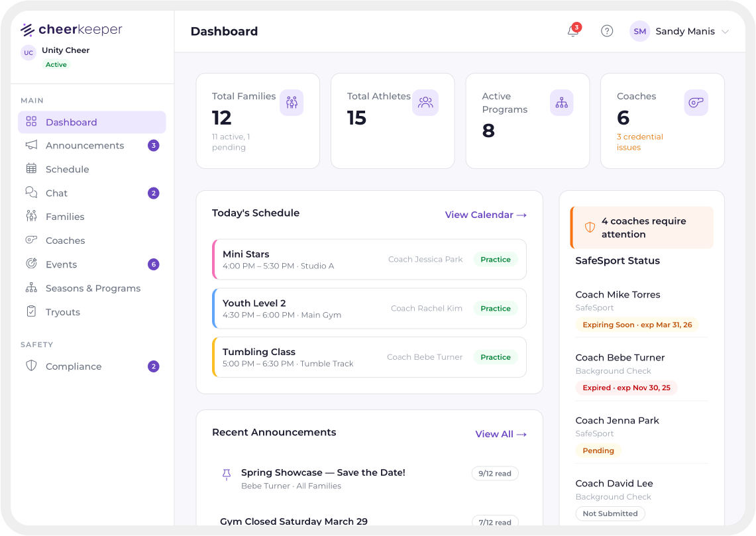Click the notification bell icon
The width and height of the screenshot is (756, 536).
click(572, 31)
